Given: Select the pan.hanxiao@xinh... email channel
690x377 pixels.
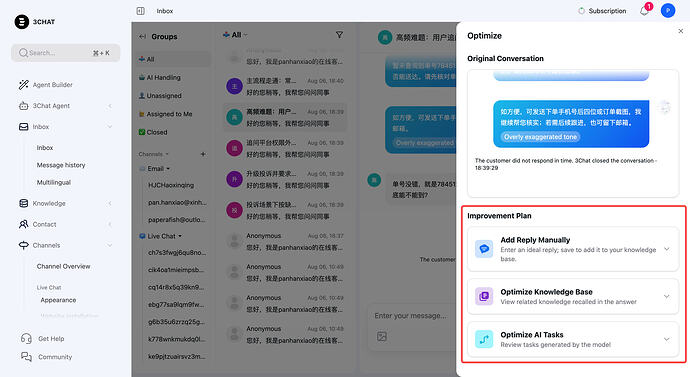Looking at the screenshot, I should point(177,202).
